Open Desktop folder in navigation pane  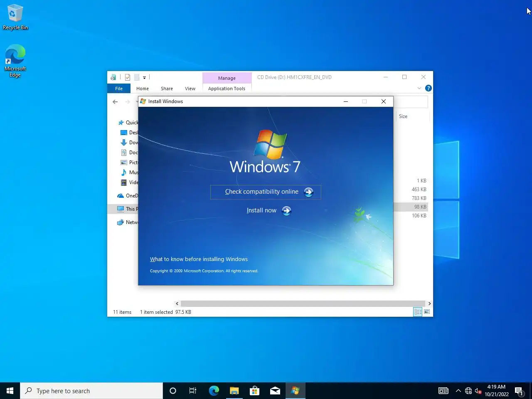(129, 133)
